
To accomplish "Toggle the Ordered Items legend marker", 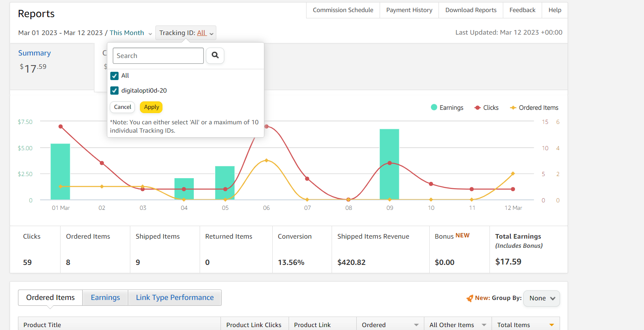I will click(513, 108).
